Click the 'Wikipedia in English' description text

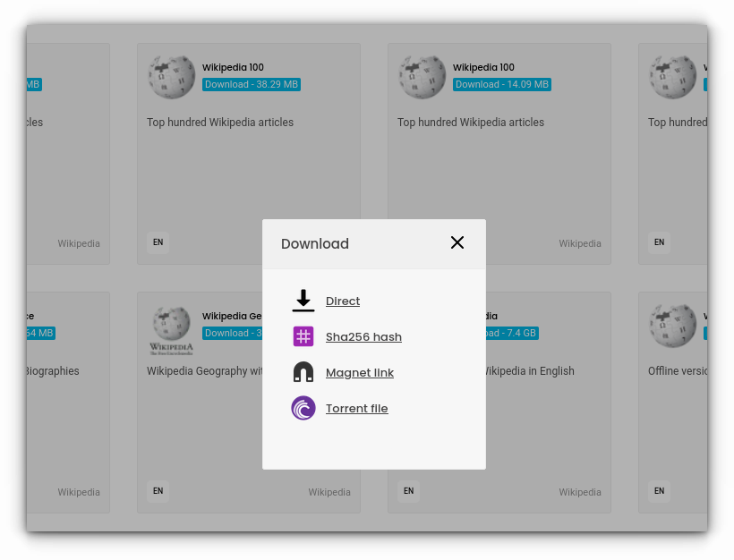click(x=530, y=371)
